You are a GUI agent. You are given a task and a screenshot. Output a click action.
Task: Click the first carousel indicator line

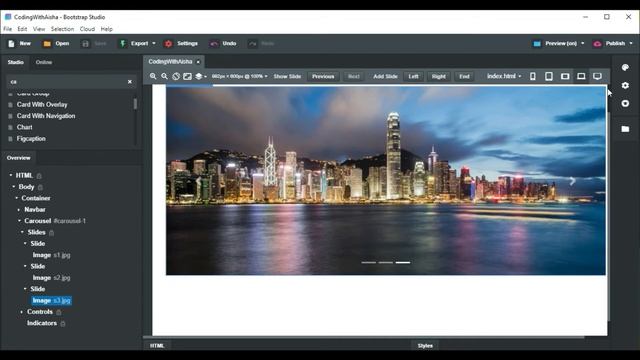(x=369, y=262)
